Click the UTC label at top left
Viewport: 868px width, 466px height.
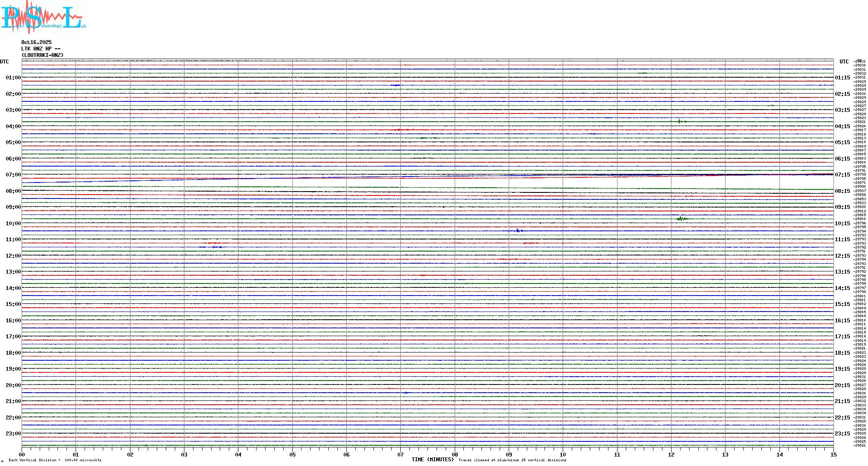click(x=4, y=62)
